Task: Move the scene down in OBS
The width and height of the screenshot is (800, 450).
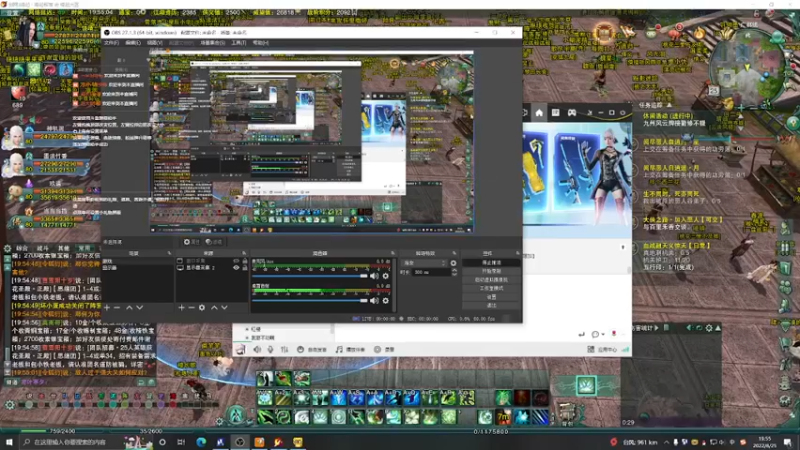Action: click(x=139, y=308)
